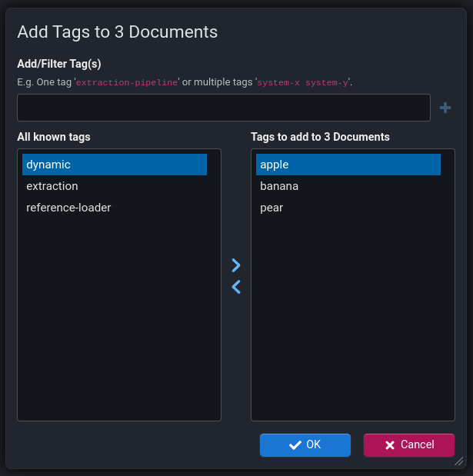
Task: Grab the dialog resize handle corner
Action: pos(458,461)
